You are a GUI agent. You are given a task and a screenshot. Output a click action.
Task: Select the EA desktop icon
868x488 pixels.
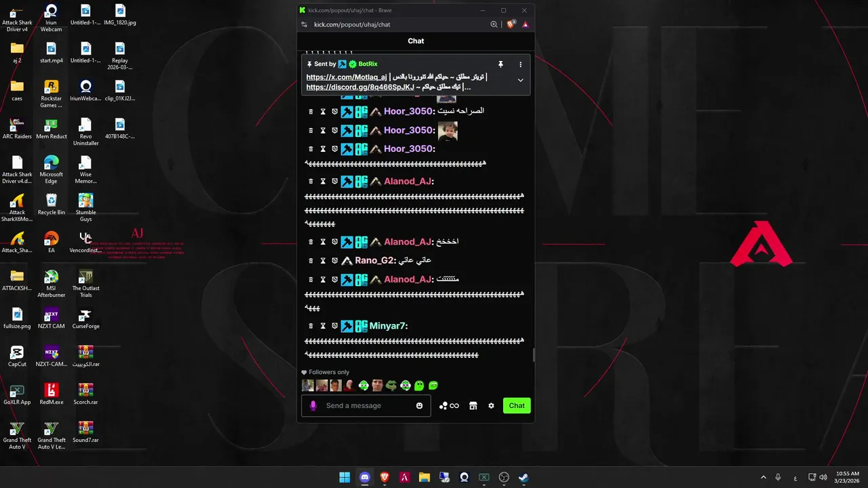click(x=52, y=242)
